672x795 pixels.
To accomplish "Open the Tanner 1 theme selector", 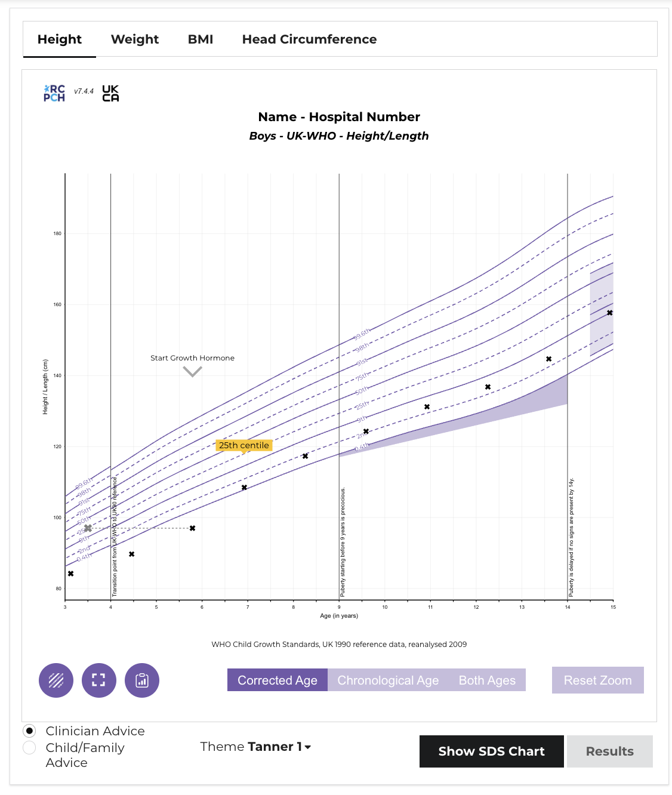I will pos(275,747).
